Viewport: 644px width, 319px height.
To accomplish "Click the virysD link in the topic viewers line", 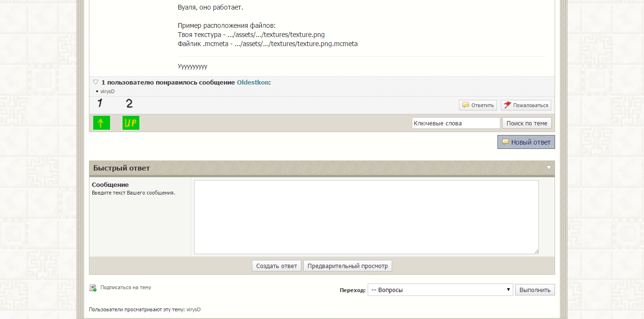I will (193, 309).
